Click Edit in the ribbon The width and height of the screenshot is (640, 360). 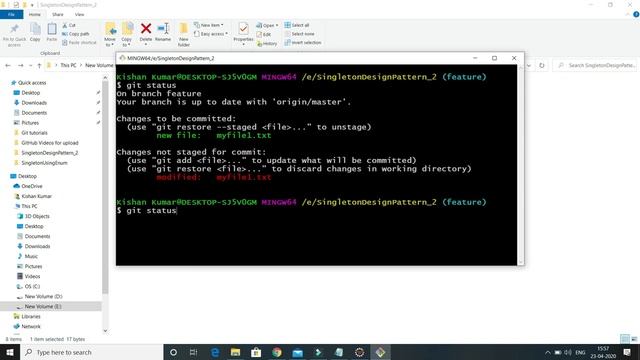point(264,34)
